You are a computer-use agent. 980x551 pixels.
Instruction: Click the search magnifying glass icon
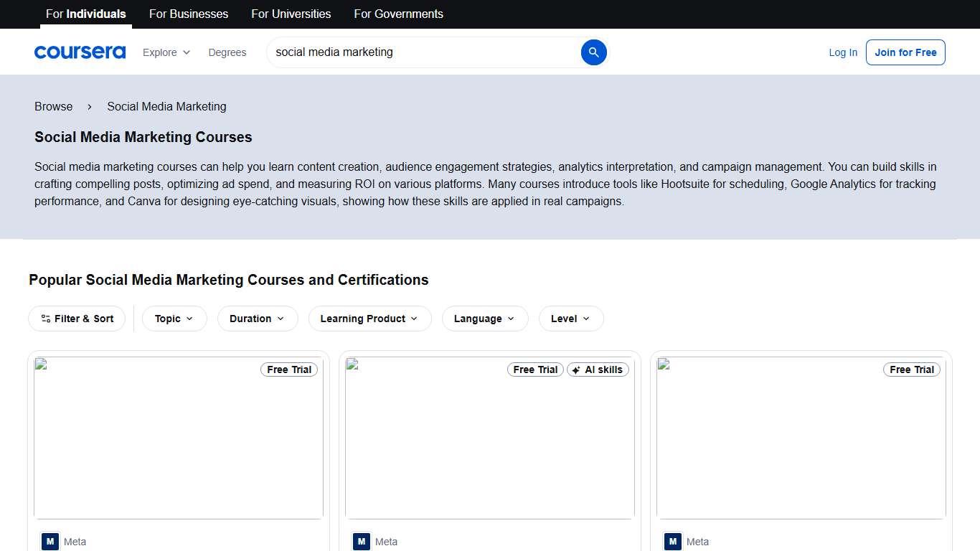coord(593,52)
